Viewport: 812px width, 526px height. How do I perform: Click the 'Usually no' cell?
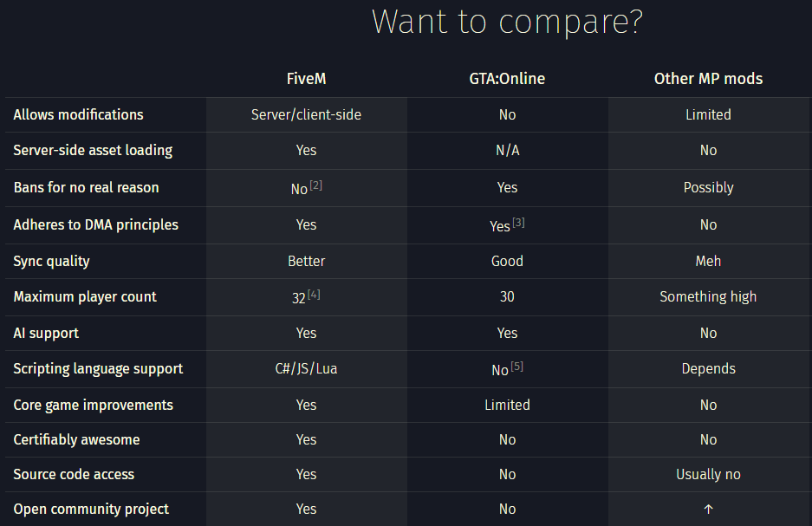coord(708,474)
